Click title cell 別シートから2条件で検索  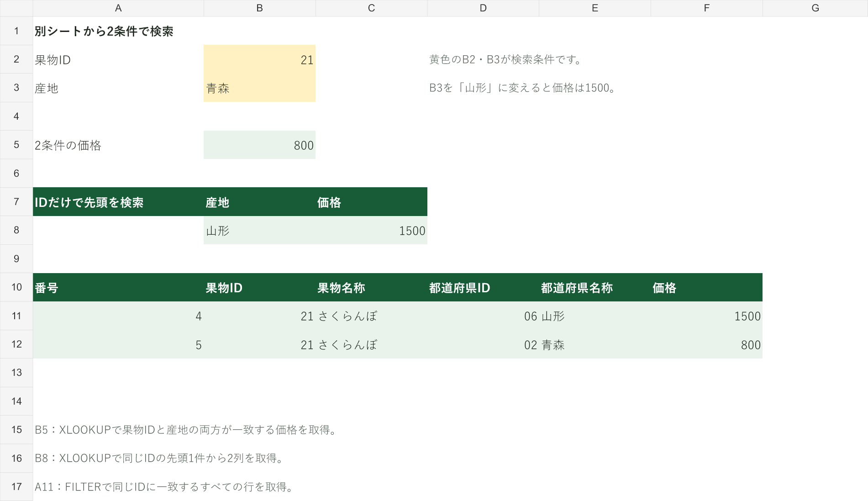(x=104, y=31)
